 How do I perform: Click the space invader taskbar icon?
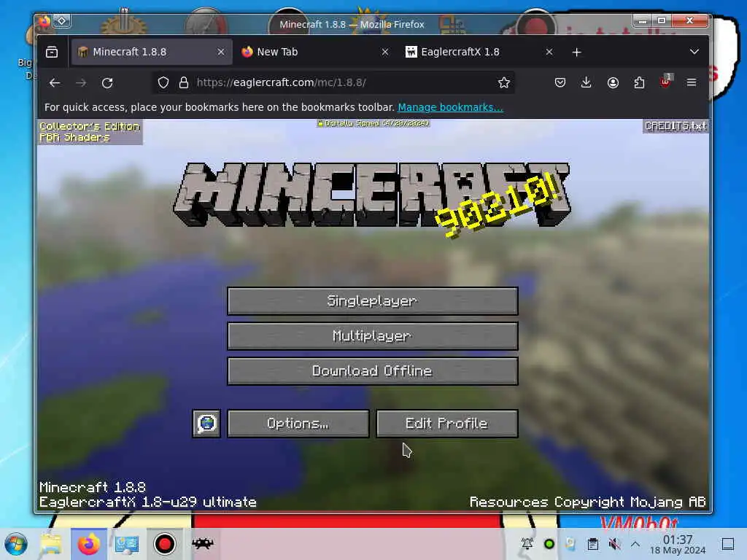coord(203,542)
